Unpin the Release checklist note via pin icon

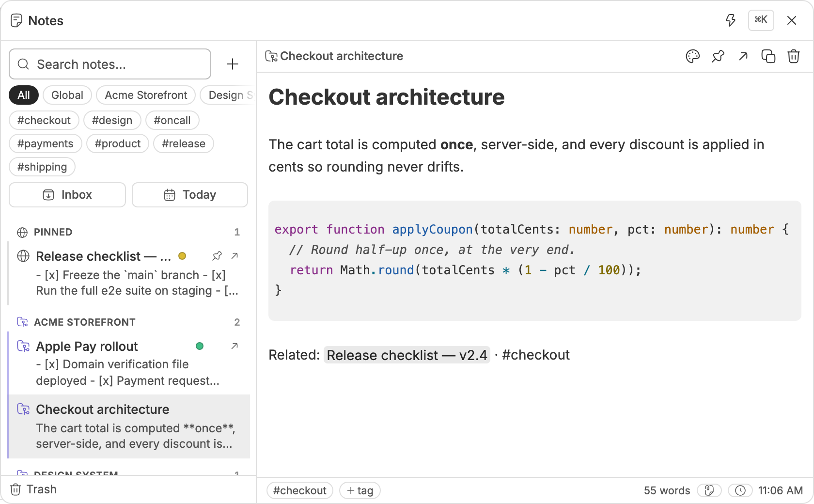tap(217, 256)
